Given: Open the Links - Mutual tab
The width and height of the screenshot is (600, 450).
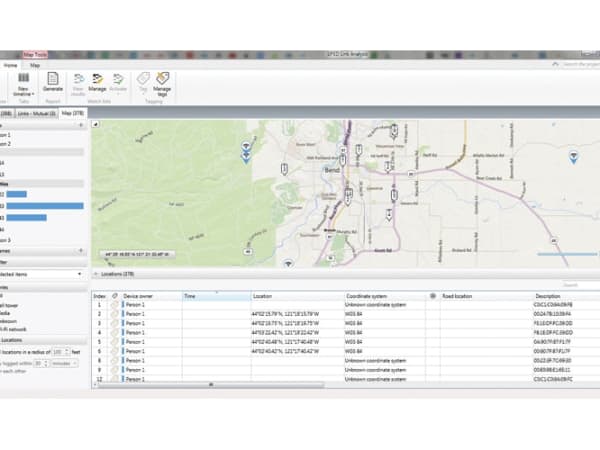Looking at the screenshot, I should 37,113.
